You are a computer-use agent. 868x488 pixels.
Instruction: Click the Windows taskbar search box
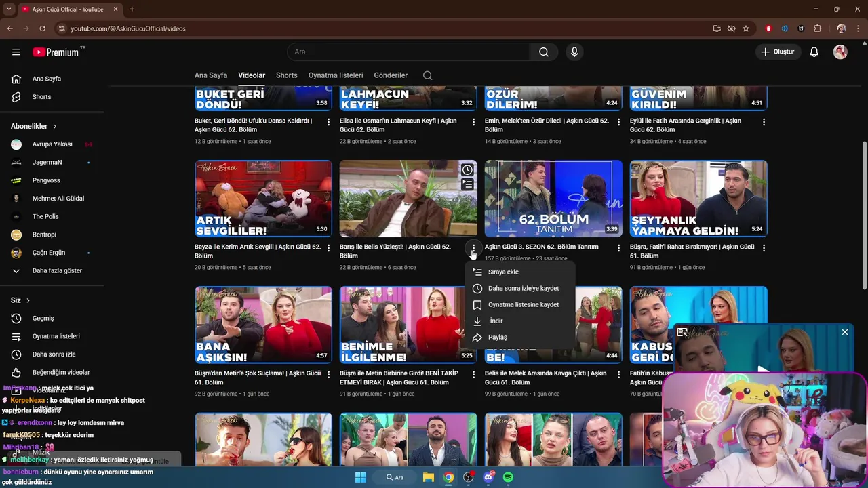coord(395,477)
